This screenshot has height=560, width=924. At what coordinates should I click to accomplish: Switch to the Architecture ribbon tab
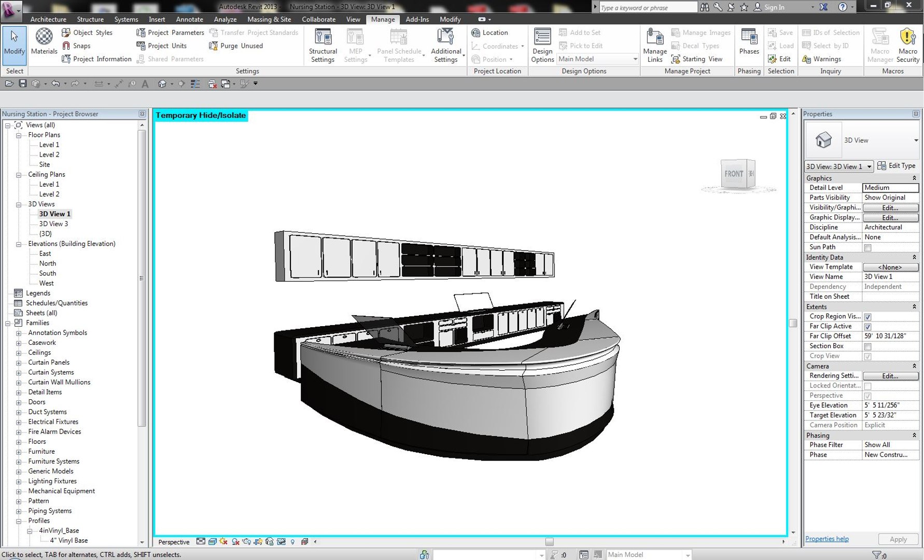coord(48,19)
